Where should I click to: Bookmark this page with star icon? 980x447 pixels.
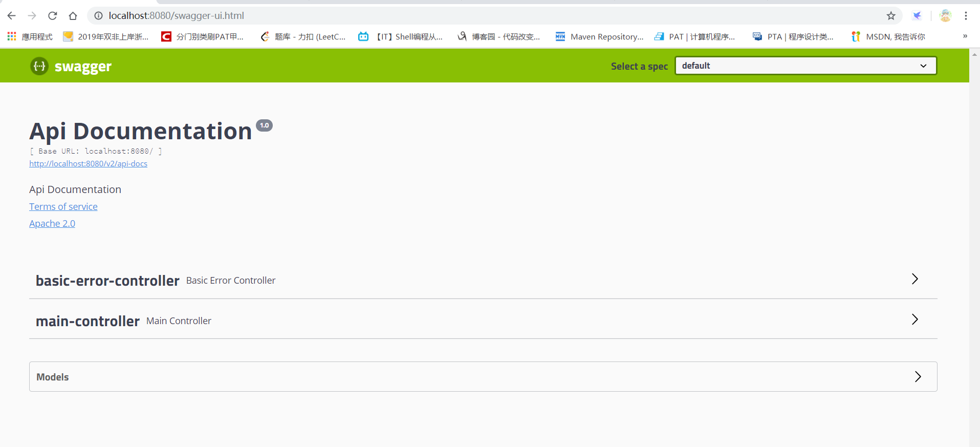pyautogui.click(x=891, y=16)
